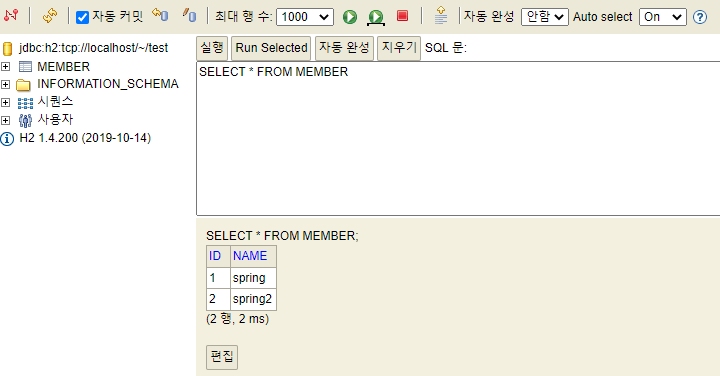Click the command history icon
The image size is (720, 376).
pyautogui.click(x=441, y=15)
